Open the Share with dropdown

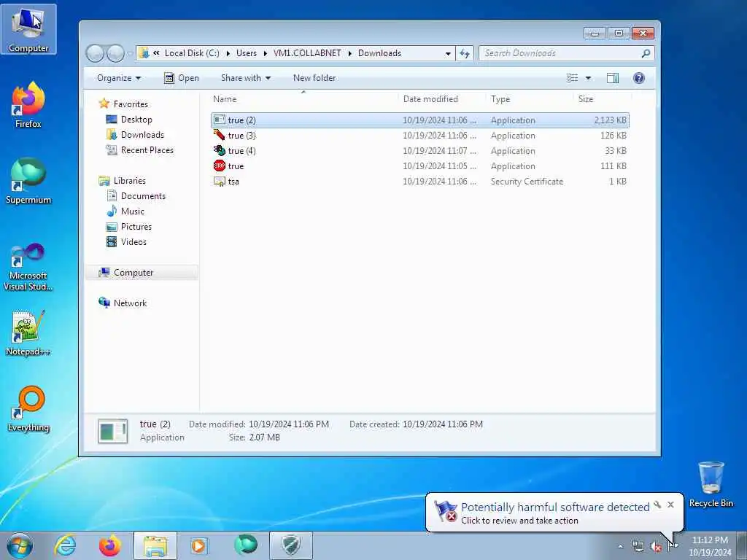tap(245, 78)
